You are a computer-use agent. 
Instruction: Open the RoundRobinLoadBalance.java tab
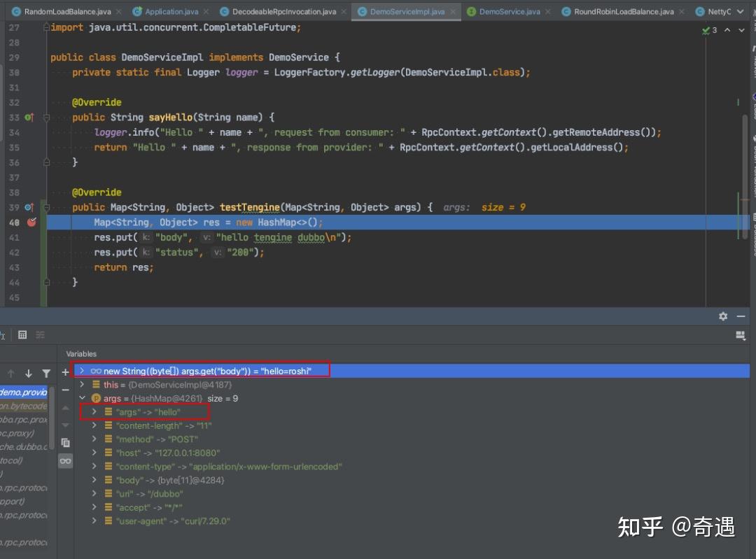point(624,11)
